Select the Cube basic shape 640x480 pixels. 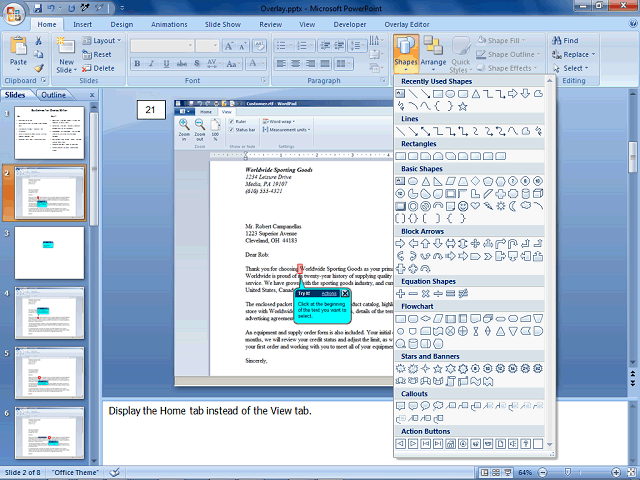click(538, 193)
